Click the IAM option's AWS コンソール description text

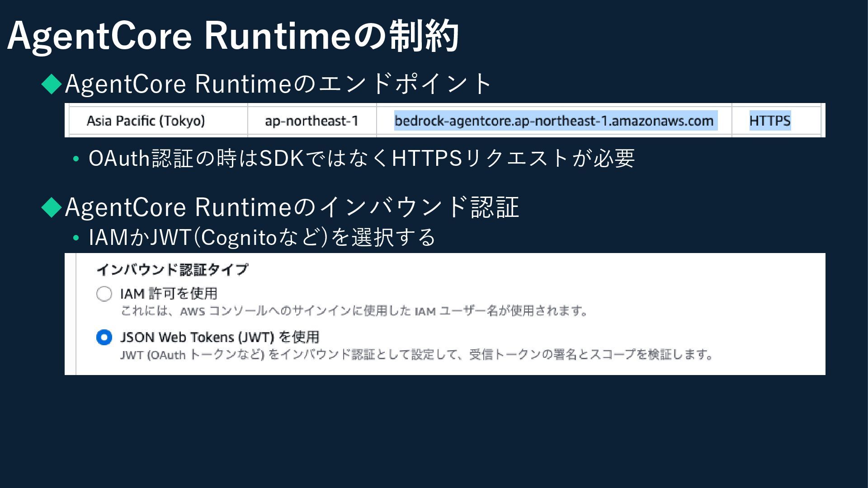point(354,311)
